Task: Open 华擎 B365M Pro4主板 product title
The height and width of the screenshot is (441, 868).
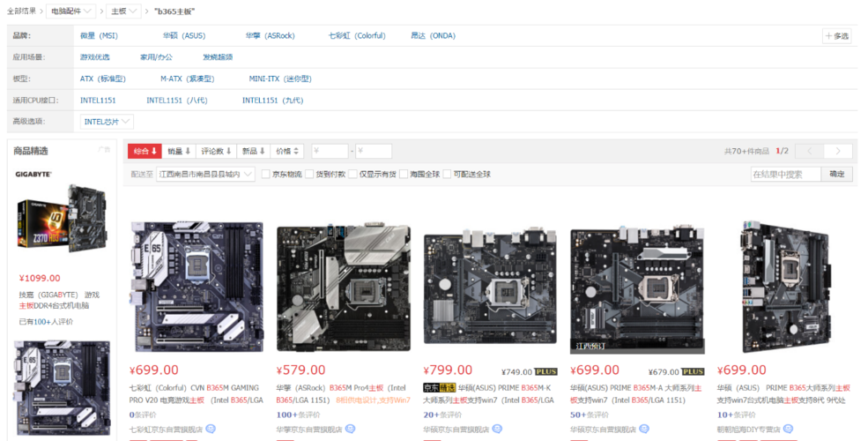Action: [343, 394]
